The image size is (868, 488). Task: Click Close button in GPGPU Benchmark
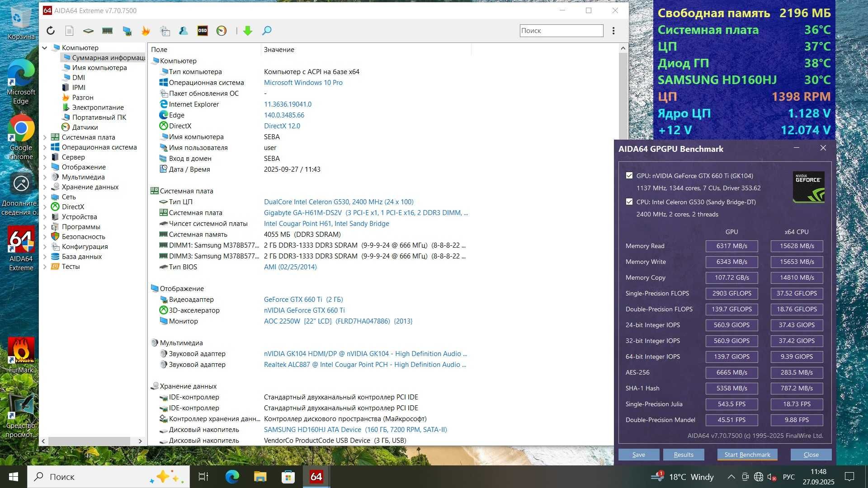tap(811, 455)
